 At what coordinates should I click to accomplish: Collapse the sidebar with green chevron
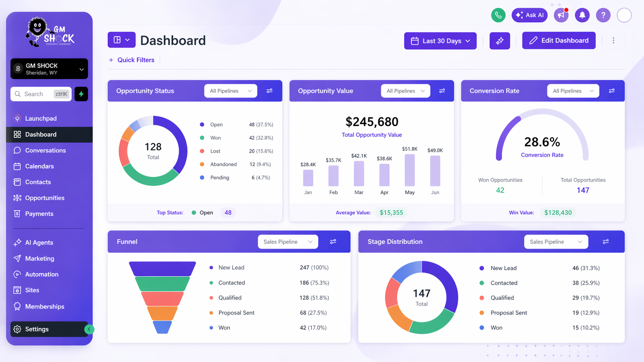pos(89,329)
